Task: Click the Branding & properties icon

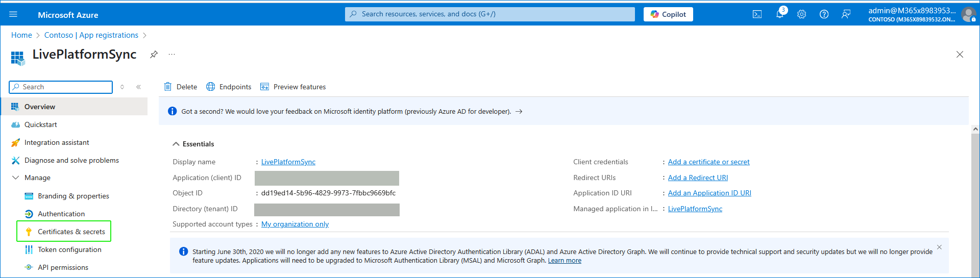Action: click(x=29, y=196)
